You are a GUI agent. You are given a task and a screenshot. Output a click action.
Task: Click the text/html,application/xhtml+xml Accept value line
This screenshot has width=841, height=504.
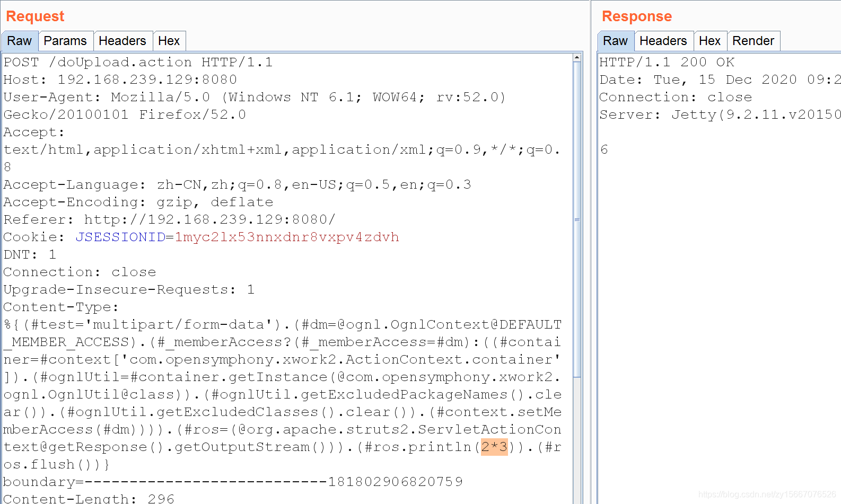282,149
